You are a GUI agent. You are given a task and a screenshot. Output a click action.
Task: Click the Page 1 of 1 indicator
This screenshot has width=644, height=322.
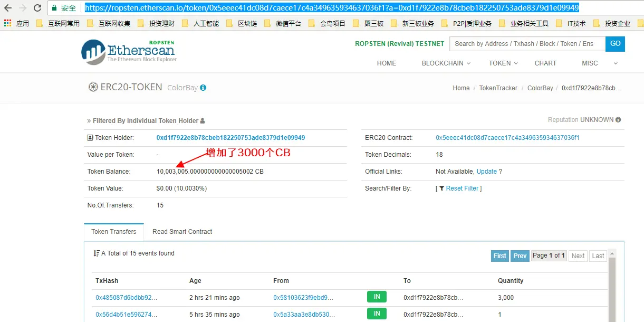pyautogui.click(x=549, y=255)
